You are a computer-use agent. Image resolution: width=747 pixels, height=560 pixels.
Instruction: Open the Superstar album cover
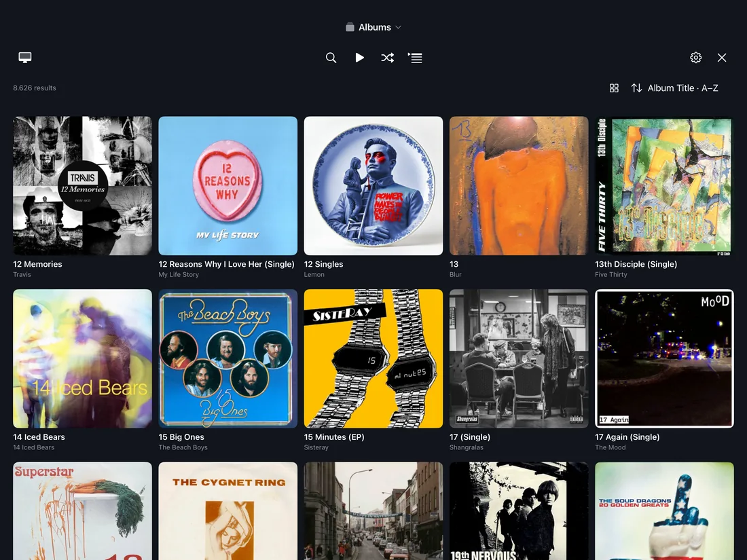click(82, 511)
